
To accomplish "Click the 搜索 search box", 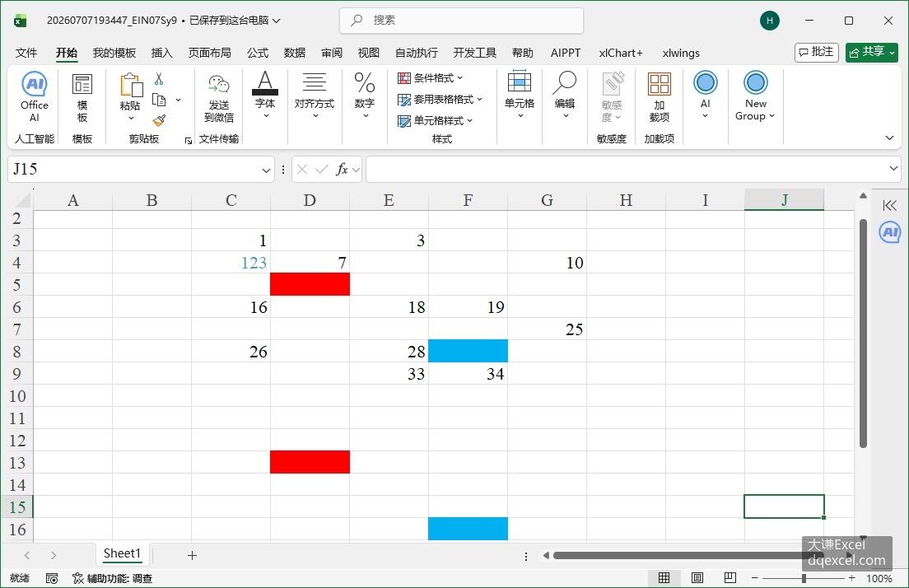I will pos(461,21).
